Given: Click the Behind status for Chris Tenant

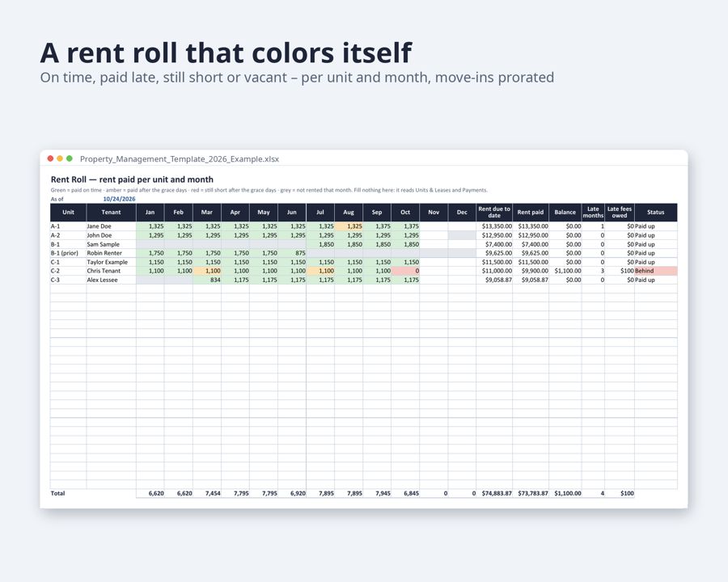Looking at the screenshot, I should coord(655,271).
